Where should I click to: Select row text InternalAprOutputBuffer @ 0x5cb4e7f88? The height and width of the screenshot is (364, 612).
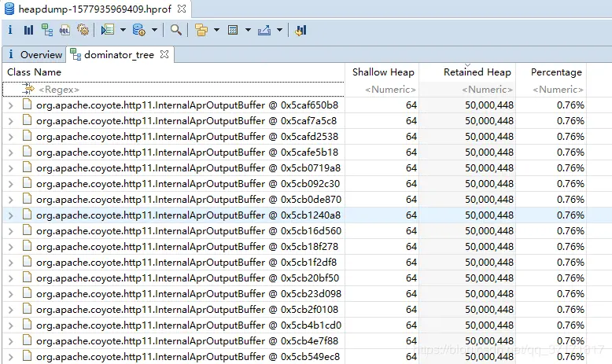(187, 341)
